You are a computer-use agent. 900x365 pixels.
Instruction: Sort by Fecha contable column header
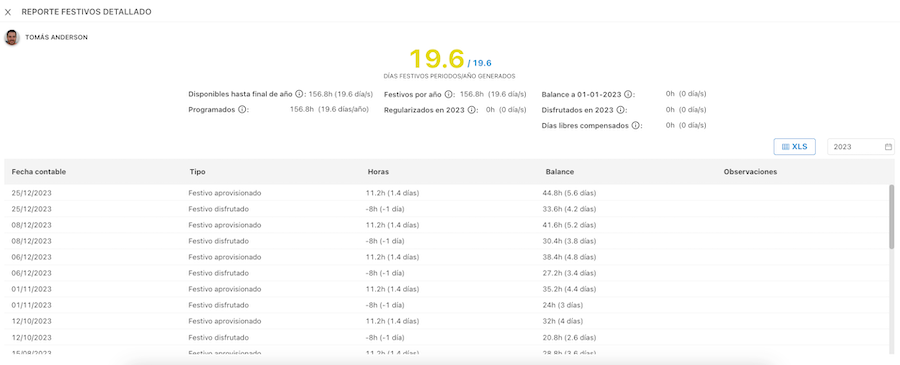pos(38,172)
